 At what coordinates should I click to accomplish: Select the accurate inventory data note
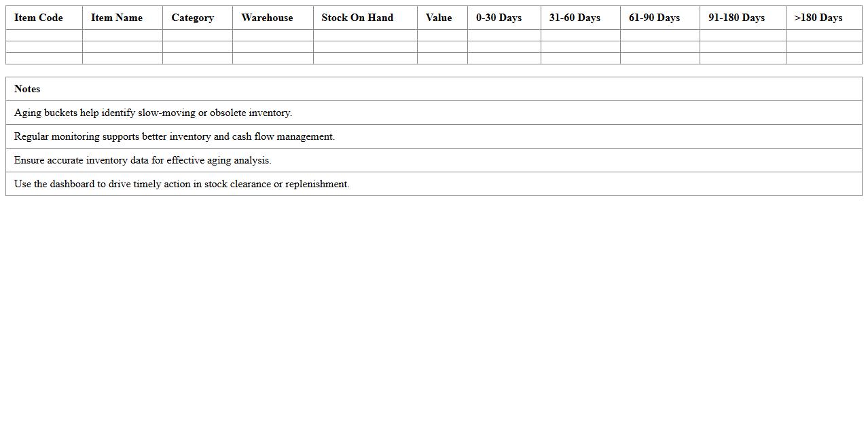(142, 160)
